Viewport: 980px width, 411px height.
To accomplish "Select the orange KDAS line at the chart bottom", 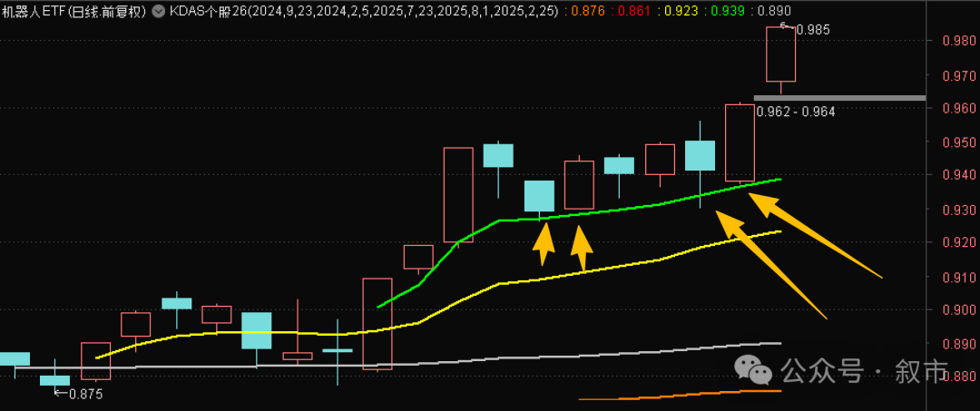I will coord(680,396).
